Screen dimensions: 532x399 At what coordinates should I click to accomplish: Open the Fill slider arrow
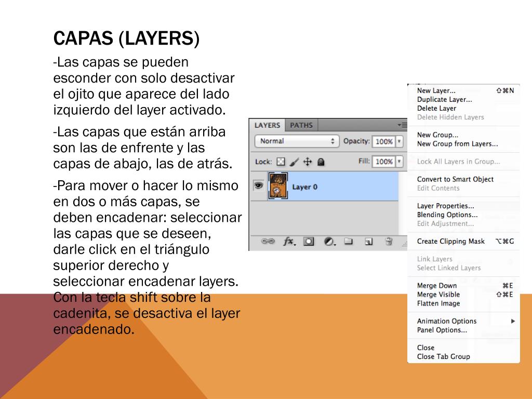pos(400,162)
